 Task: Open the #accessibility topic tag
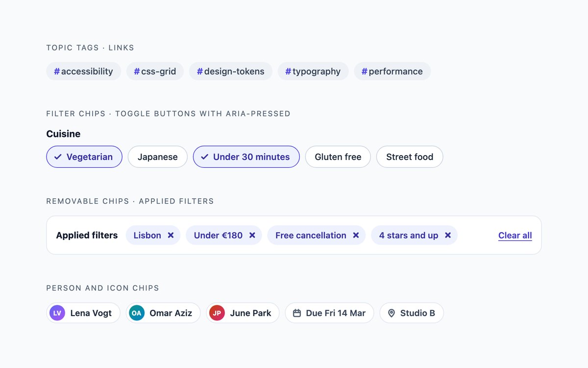coord(84,71)
